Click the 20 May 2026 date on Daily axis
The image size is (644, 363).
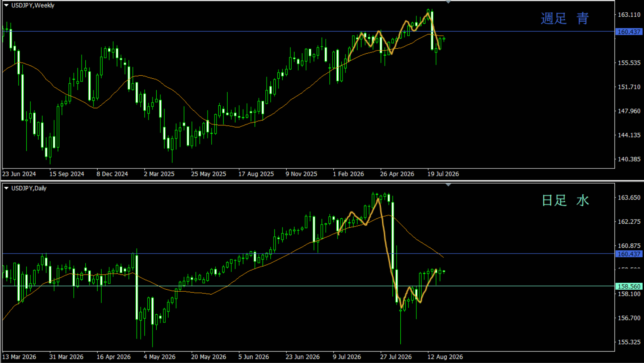pyautogui.click(x=208, y=357)
